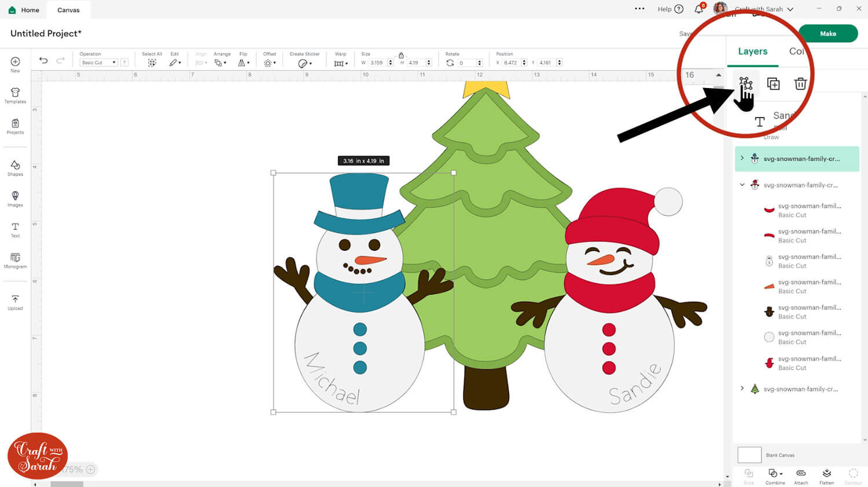Viewport: 868px width, 487px height.
Task: Click the operation help question mark
Action: [x=124, y=63]
